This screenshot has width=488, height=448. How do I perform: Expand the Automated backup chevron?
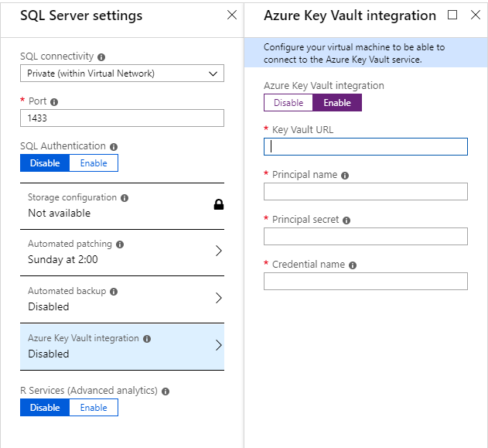click(218, 298)
